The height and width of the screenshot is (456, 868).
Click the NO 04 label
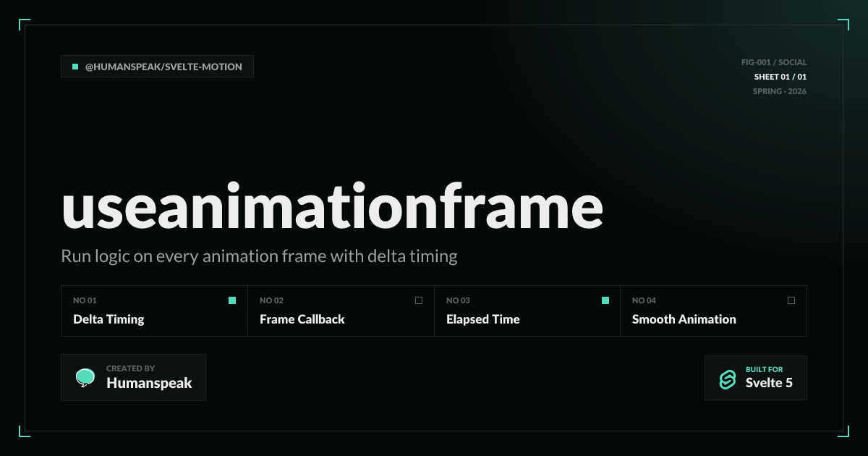(644, 300)
